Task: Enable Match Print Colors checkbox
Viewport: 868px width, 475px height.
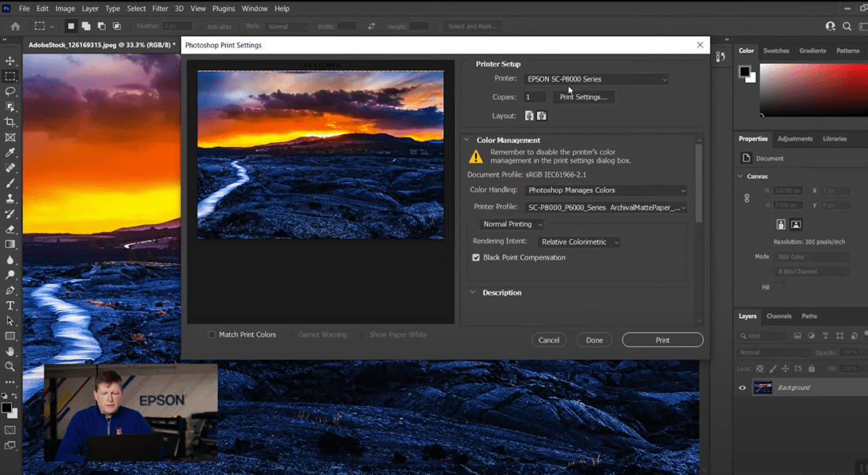Action: [212, 335]
